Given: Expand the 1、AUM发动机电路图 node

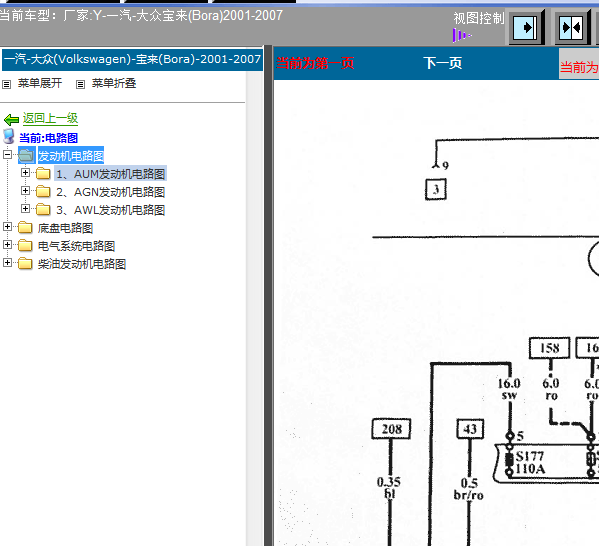Looking at the screenshot, I should click(25, 173).
